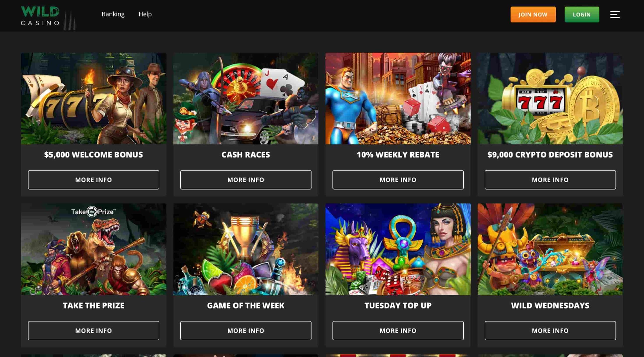Open the Game of the Week trophy image

tap(246, 249)
